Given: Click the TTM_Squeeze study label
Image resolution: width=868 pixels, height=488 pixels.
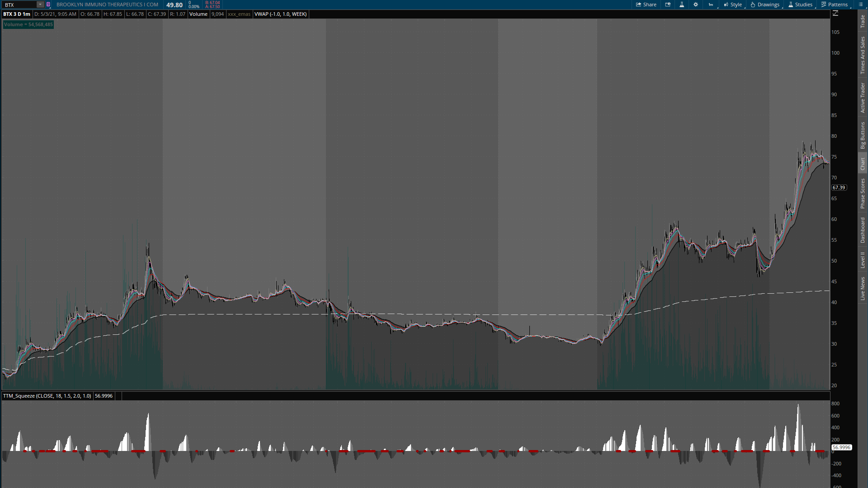Looking at the screenshot, I should 47,395.
